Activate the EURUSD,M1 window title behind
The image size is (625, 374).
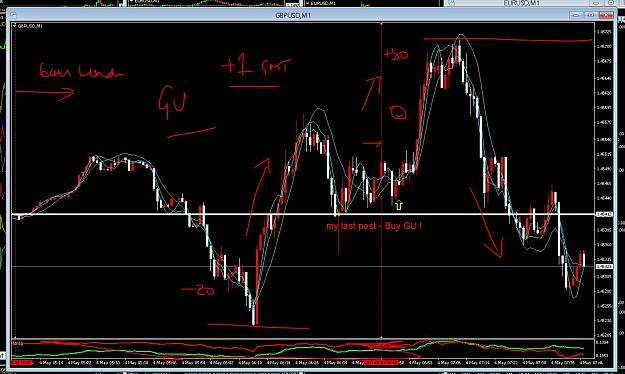point(521,3)
